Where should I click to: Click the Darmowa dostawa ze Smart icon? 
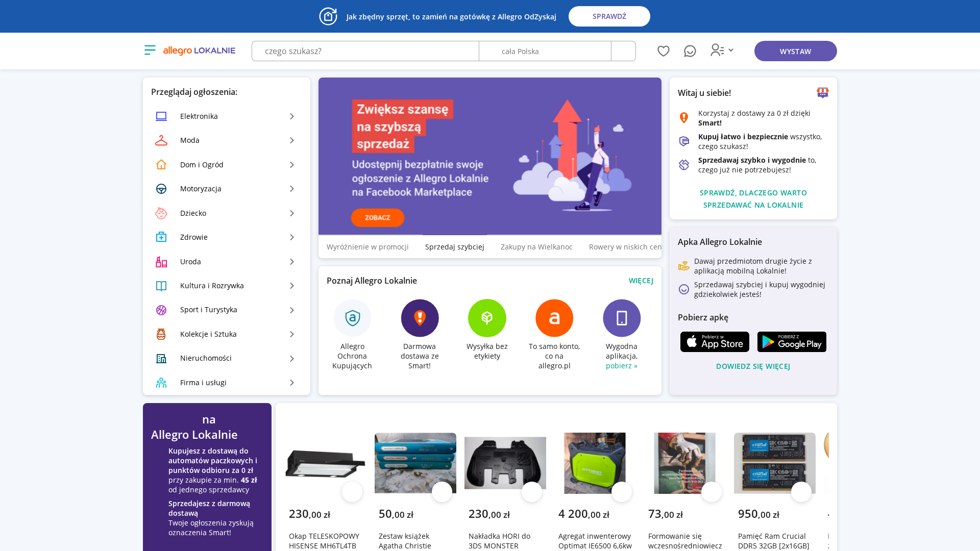pos(420,318)
